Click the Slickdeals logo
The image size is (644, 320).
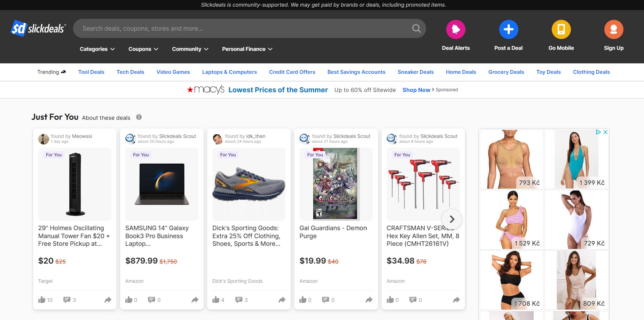tap(38, 28)
